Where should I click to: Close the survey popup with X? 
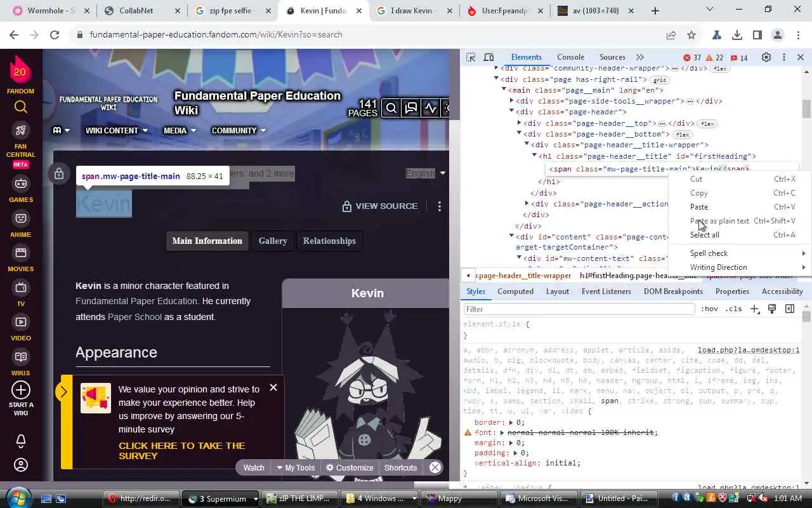pos(273,387)
